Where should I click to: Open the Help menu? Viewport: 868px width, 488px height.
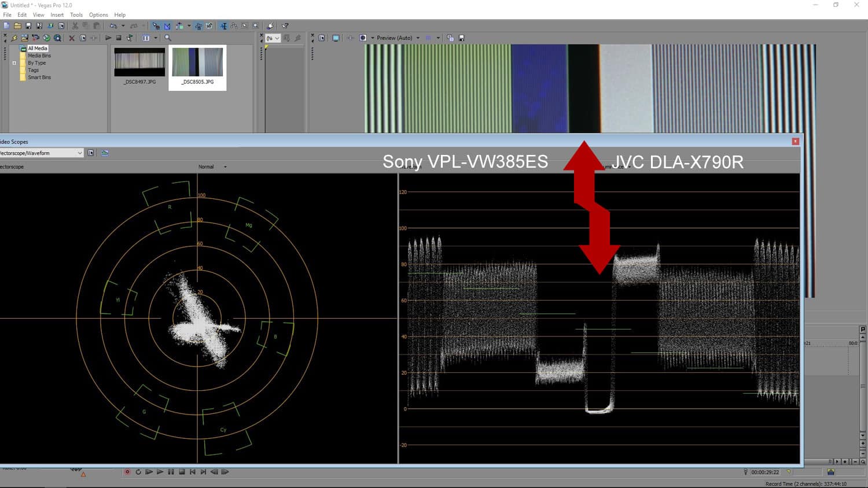120,14
